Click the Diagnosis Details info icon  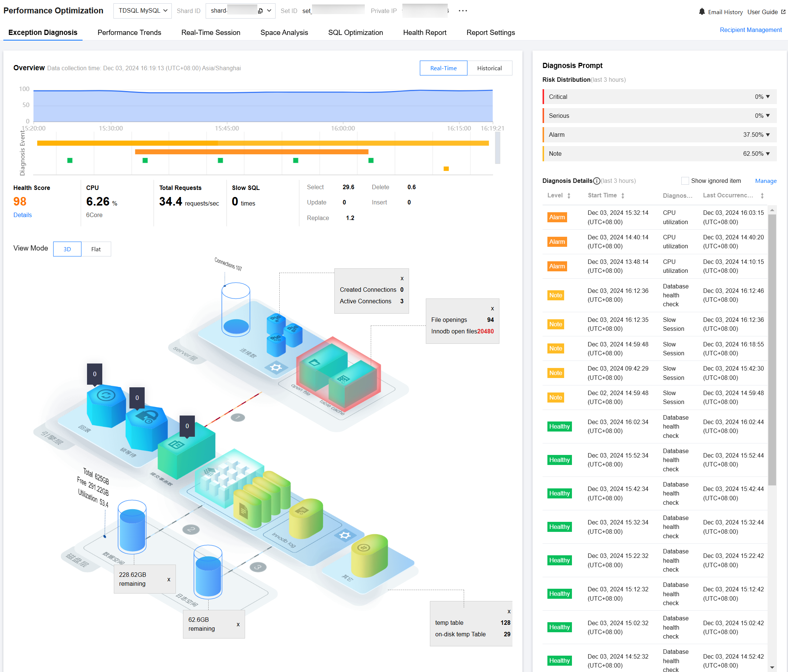(597, 181)
